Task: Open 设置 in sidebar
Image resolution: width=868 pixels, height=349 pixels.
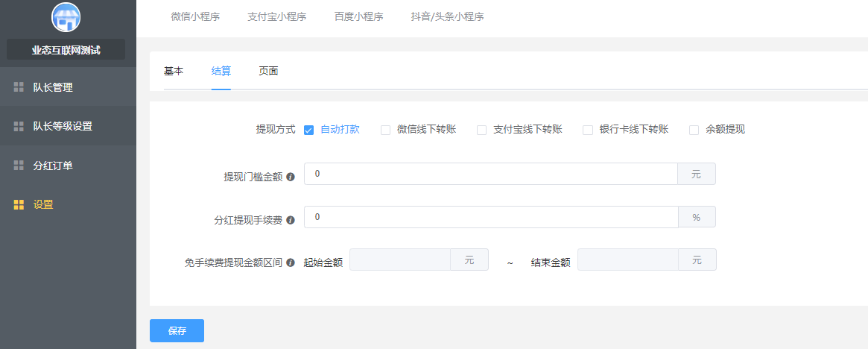Action: pyautogui.click(x=68, y=204)
